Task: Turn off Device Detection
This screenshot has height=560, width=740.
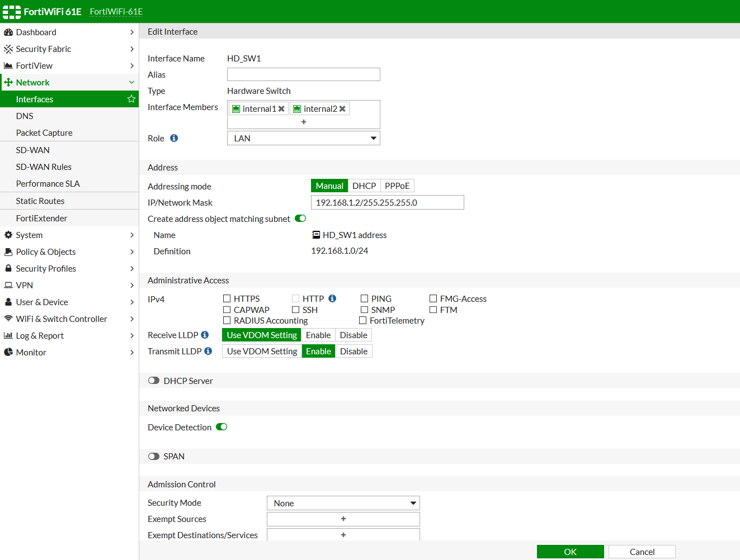Action: [x=221, y=426]
